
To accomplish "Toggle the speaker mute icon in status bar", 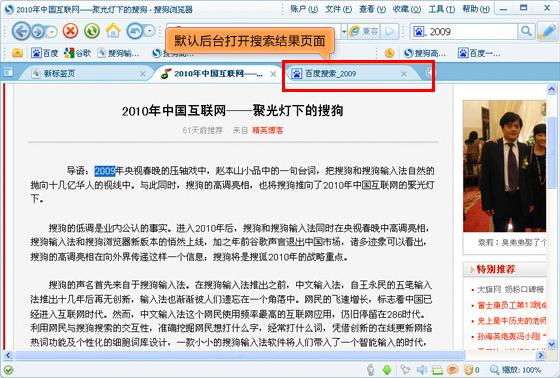I will pyautogui.click(x=421, y=370).
